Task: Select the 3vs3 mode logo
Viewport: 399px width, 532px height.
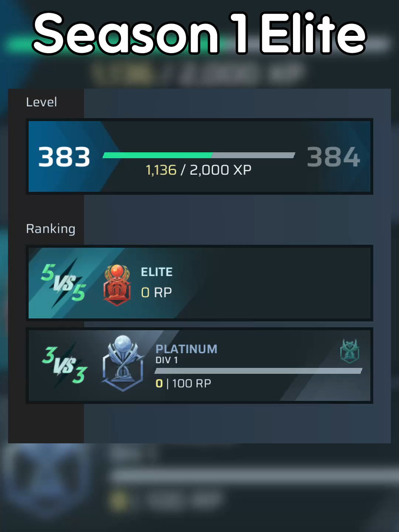Action: [65, 365]
